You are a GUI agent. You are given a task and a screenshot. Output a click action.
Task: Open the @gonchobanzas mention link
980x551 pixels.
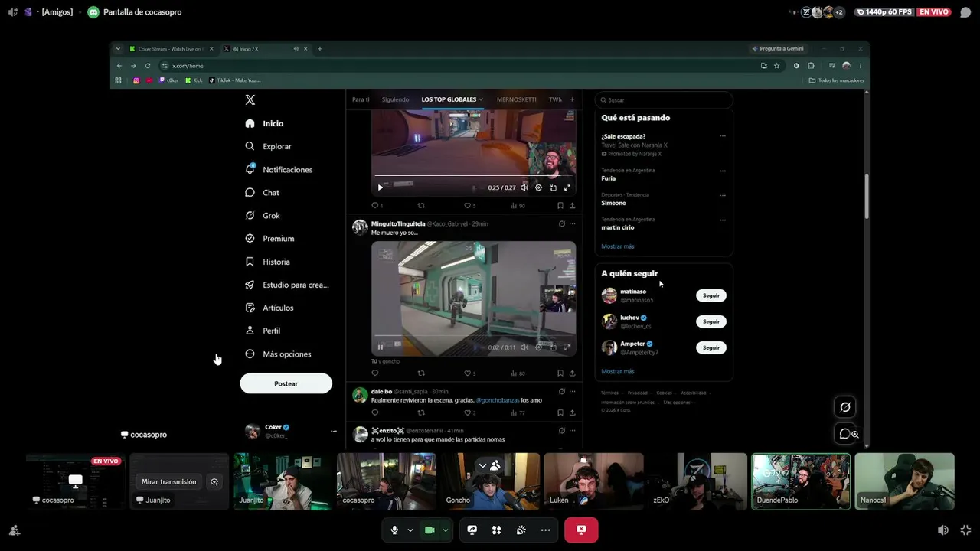click(x=498, y=400)
